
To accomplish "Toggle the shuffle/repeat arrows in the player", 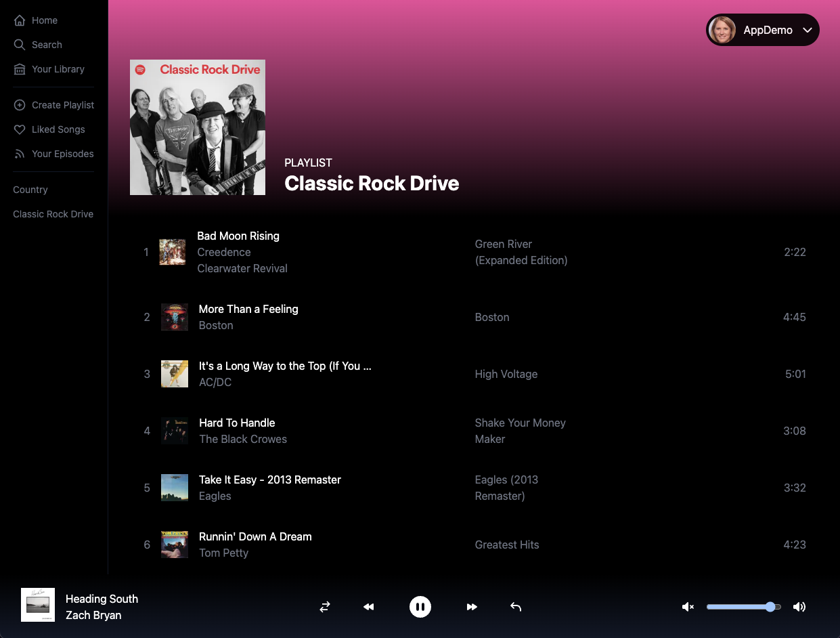I will pos(325,607).
